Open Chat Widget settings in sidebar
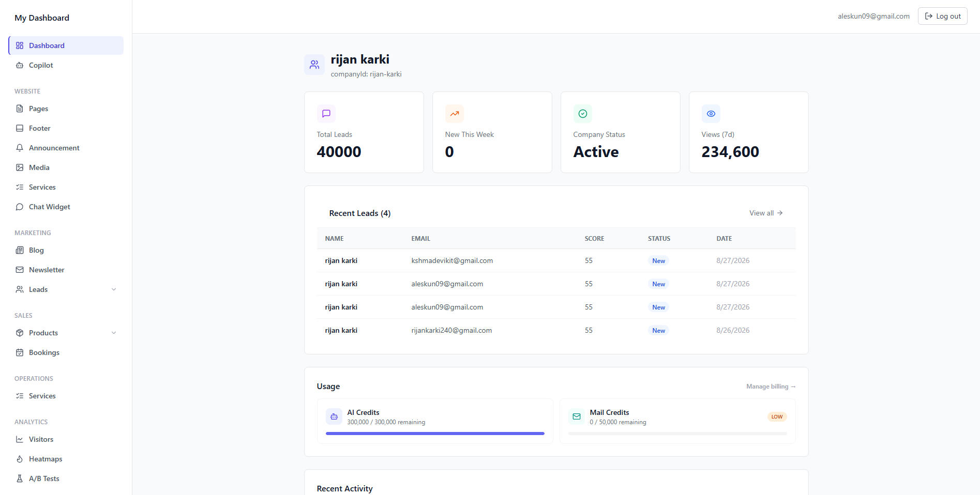The image size is (980, 495). 66,207
